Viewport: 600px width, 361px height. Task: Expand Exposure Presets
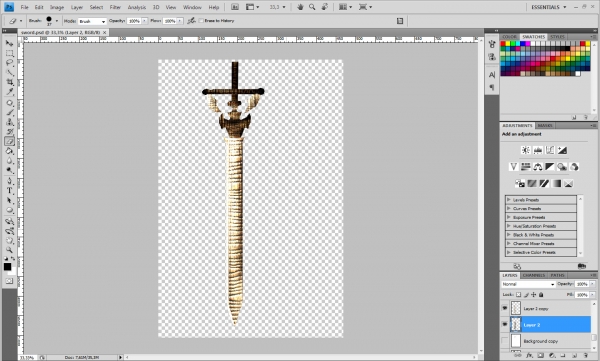click(x=509, y=217)
